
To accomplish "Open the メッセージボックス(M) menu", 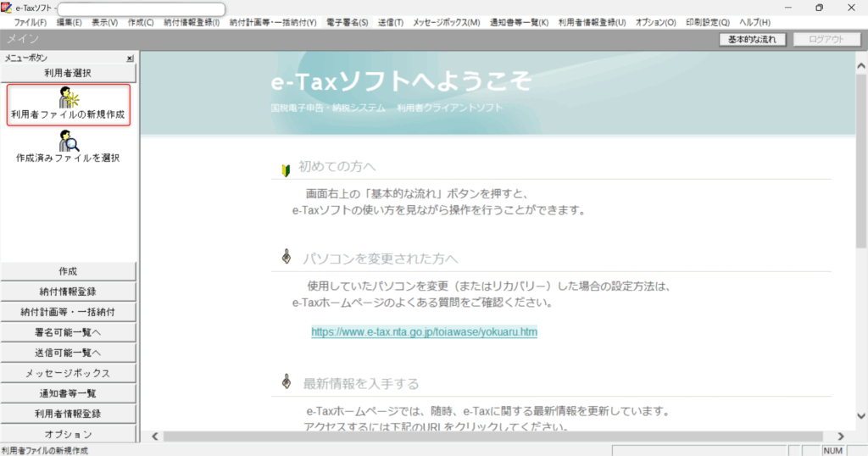I will point(446,23).
